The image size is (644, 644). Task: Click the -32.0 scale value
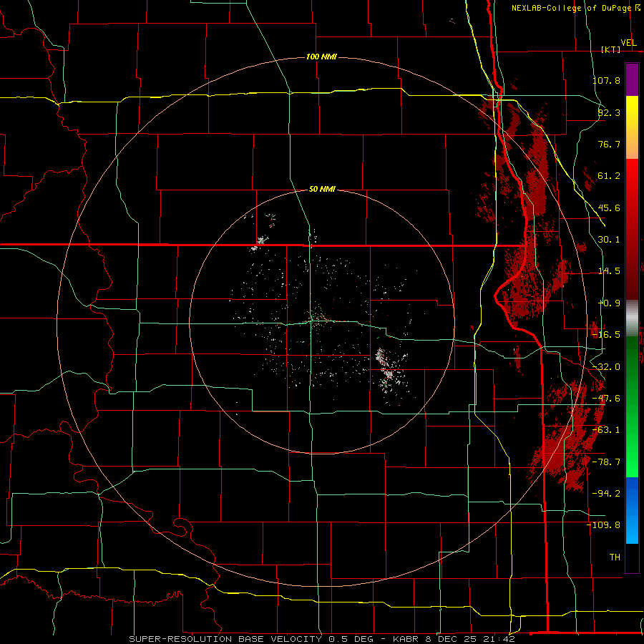(x=606, y=367)
